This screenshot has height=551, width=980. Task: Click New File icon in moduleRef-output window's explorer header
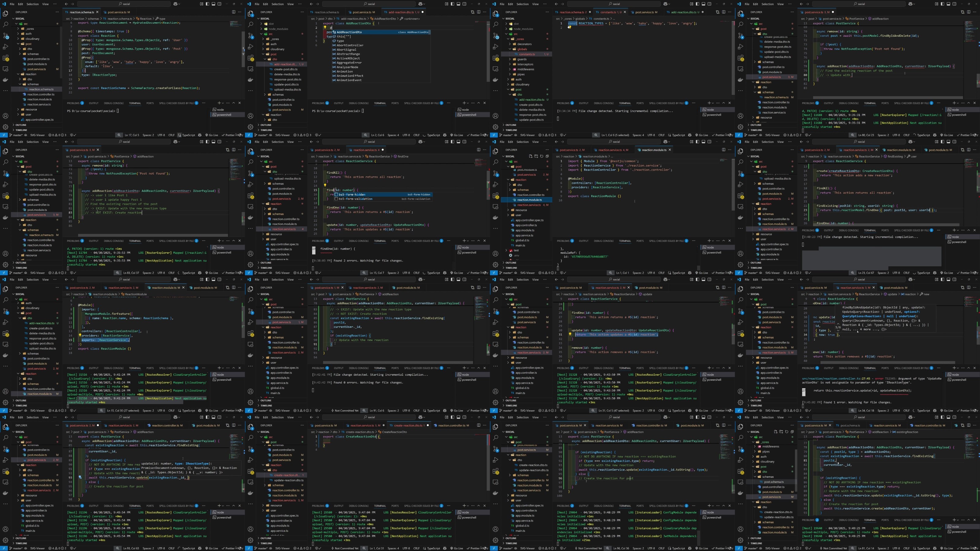(530, 156)
